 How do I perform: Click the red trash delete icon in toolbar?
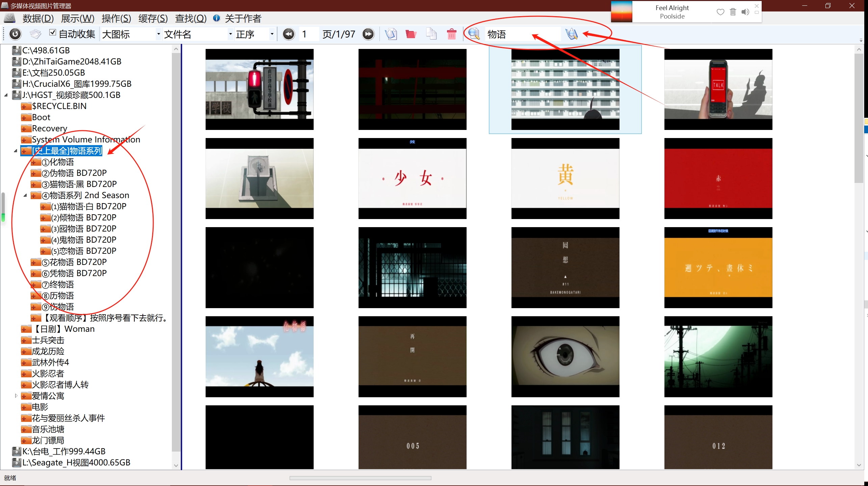(451, 34)
